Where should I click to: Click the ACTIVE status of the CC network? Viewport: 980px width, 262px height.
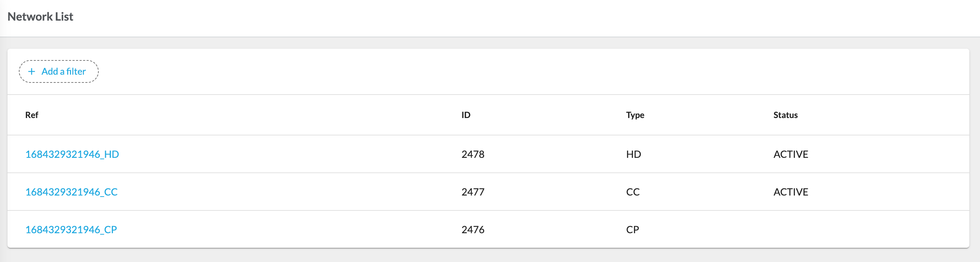(x=790, y=192)
